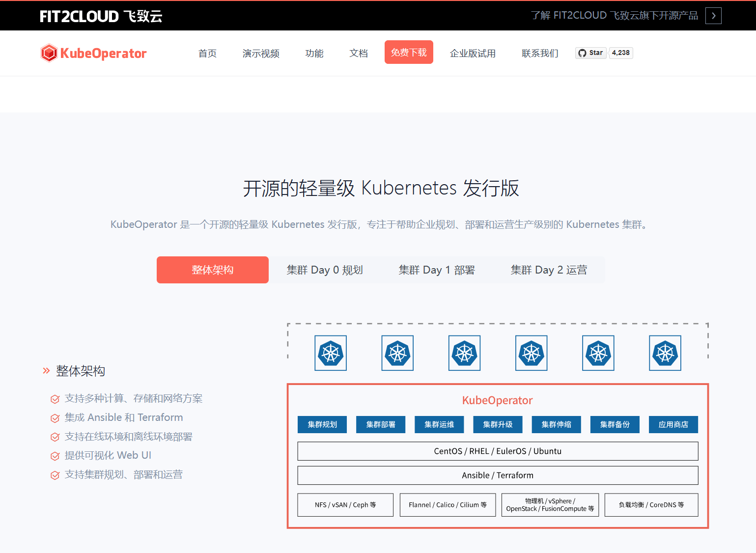Click the third Kubernetes cluster icon
Screen dimensions: 756x553
[464, 353]
